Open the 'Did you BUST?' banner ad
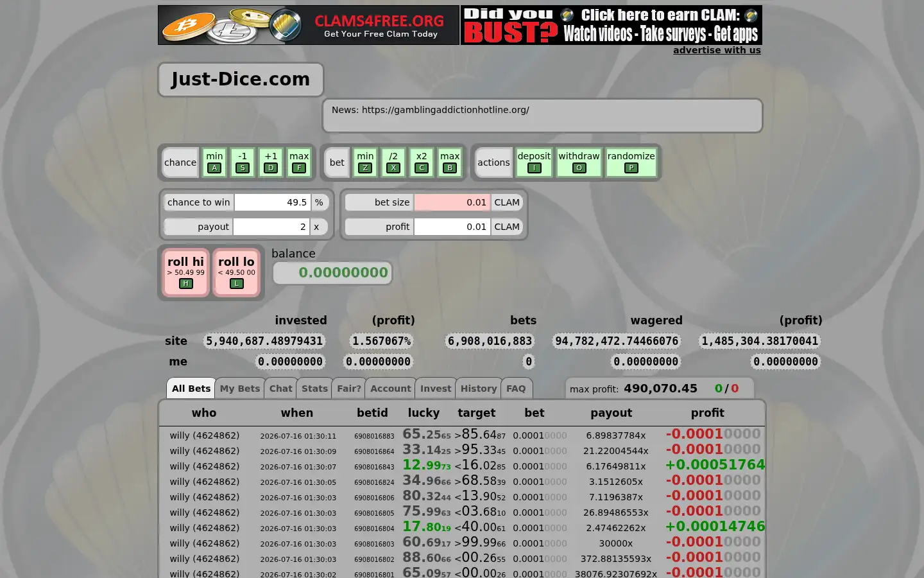924x578 pixels. click(x=612, y=25)
